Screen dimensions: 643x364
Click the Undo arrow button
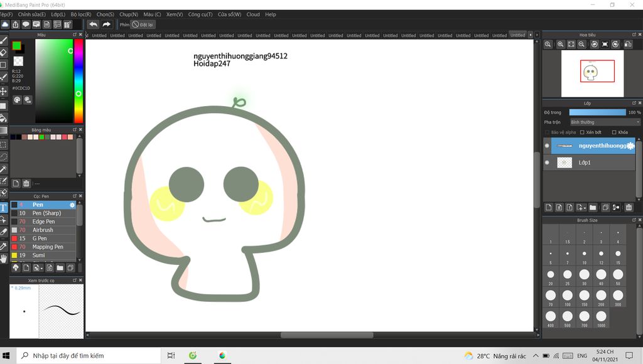pyautogui.click(x=94, y=24)
